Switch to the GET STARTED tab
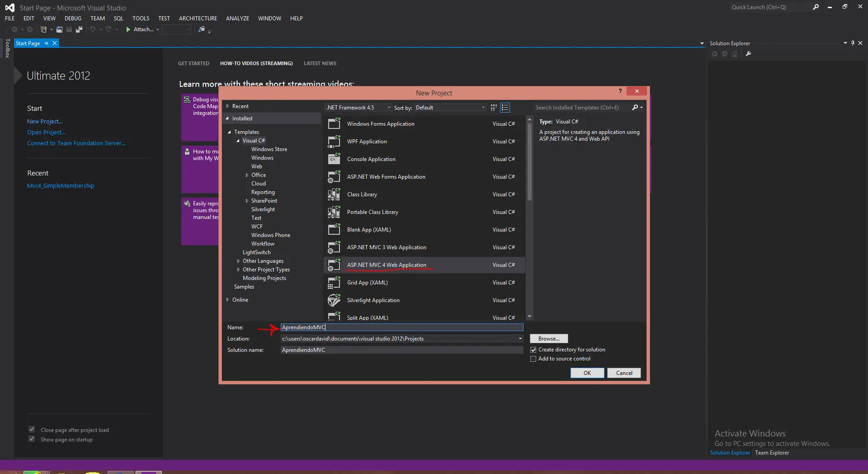 click(x=193, y=63)
